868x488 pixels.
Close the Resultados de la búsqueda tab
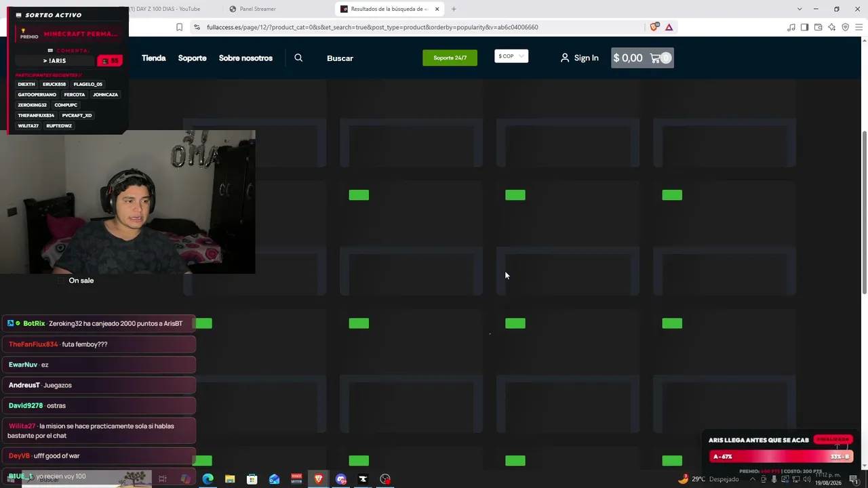click(x=437, y=9)
